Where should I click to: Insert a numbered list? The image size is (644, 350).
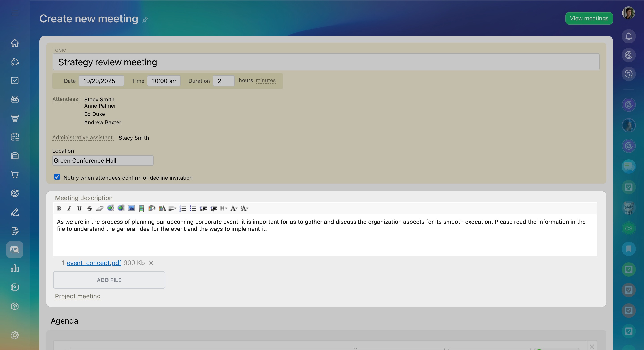(x=183, y=208)
